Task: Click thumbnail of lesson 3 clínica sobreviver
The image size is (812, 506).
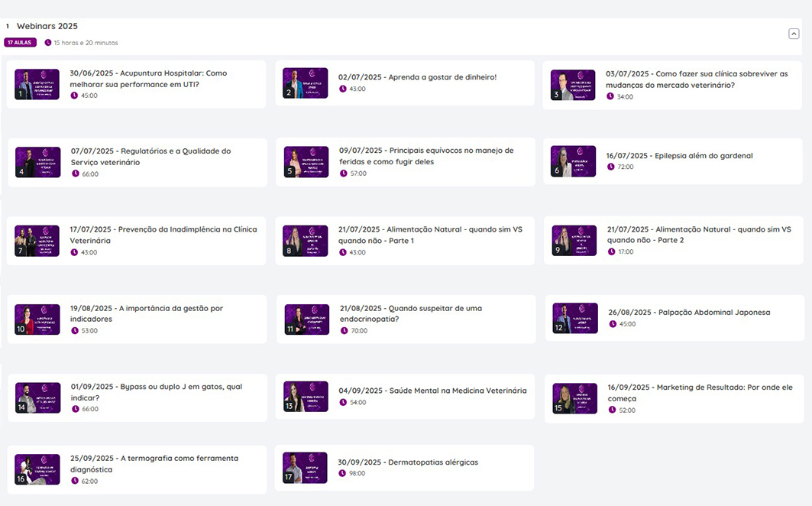Action: tap(573, 85)
